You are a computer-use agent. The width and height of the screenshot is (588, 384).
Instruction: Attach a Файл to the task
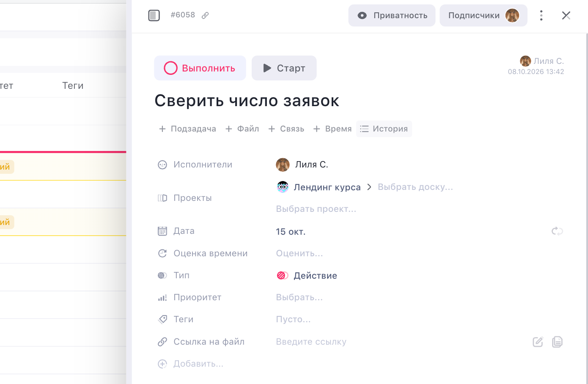pyautogui.click(x=242, y=129)
